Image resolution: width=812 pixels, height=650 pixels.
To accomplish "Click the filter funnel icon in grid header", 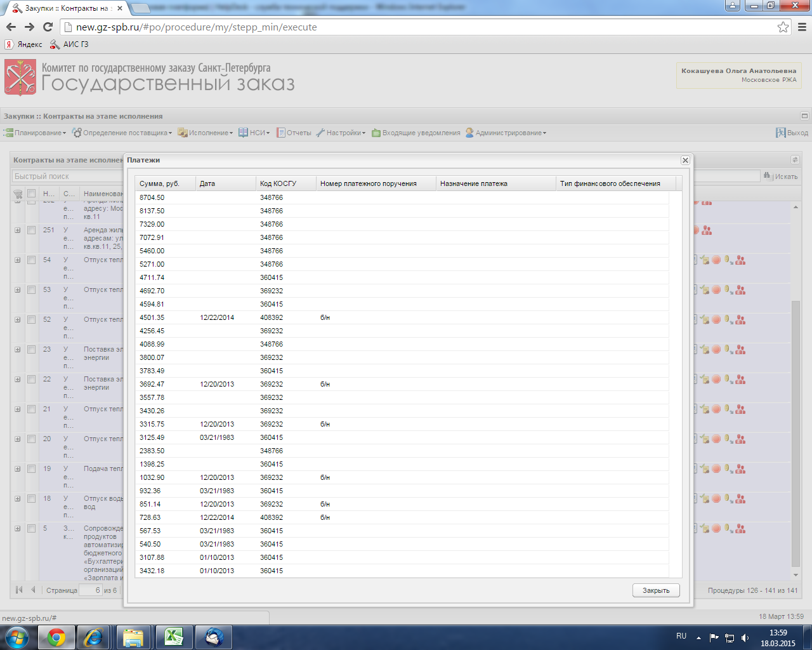I will point(18,194).
